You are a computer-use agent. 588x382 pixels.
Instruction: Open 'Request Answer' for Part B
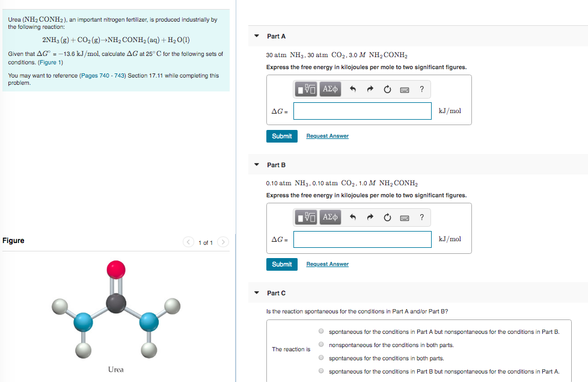coord(327,264)
